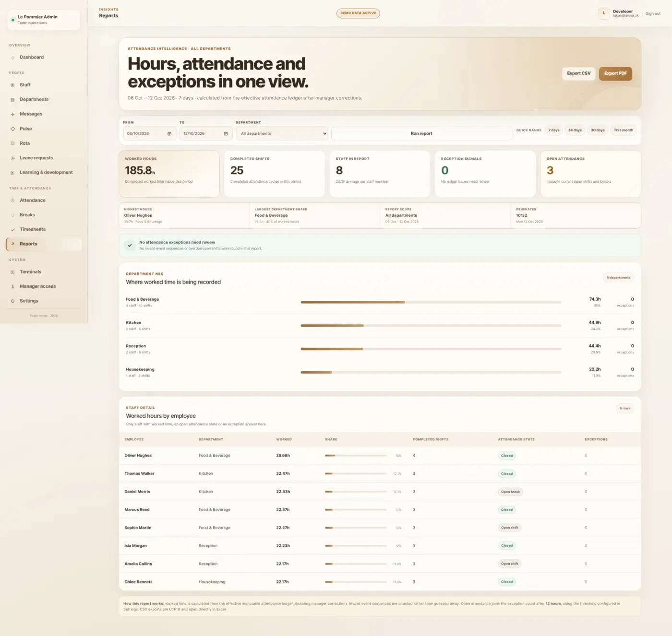Click the Leave requests icon
This screenshot has width=672, height=636.
(12, 158)
